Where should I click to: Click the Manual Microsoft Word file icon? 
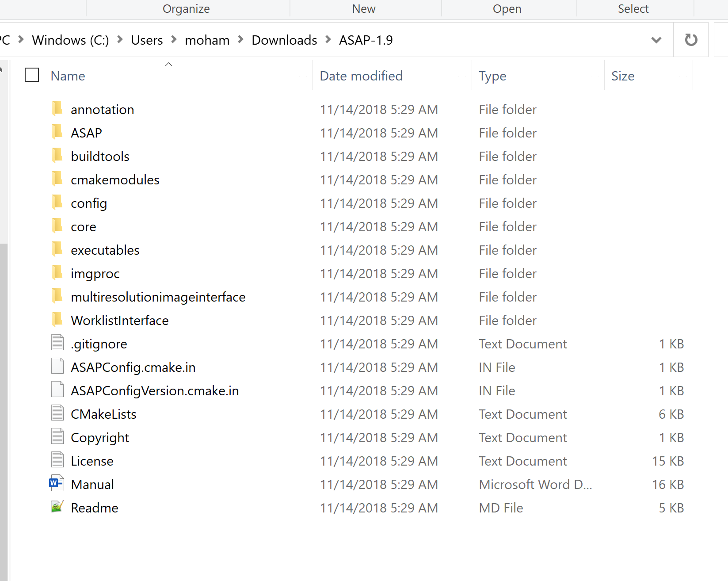pos(57,483)
